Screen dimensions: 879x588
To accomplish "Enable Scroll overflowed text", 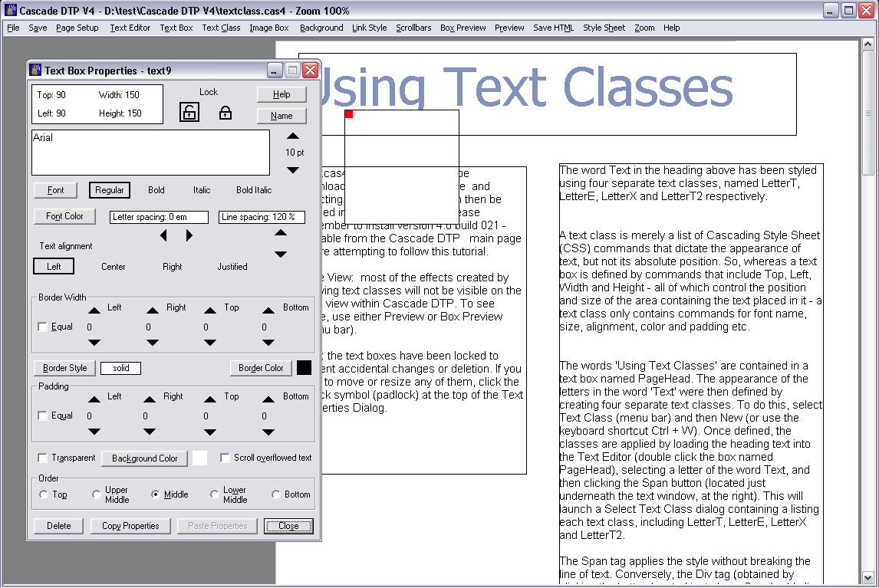I will [x=225, y=458].
